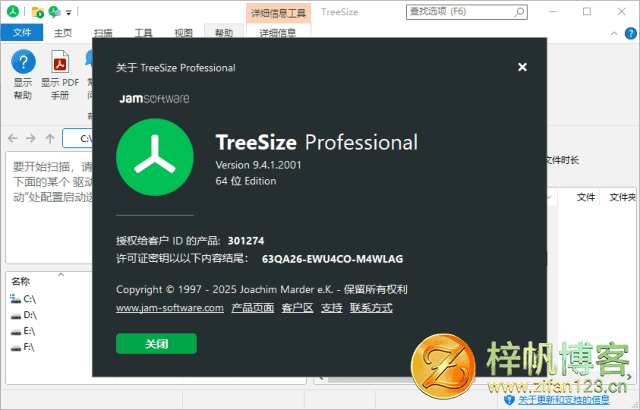Click the forward navigation arrow

[x=31, y=138]
